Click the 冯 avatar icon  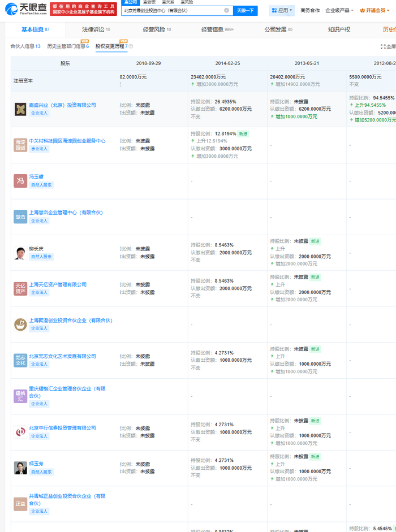pos(20,181)
